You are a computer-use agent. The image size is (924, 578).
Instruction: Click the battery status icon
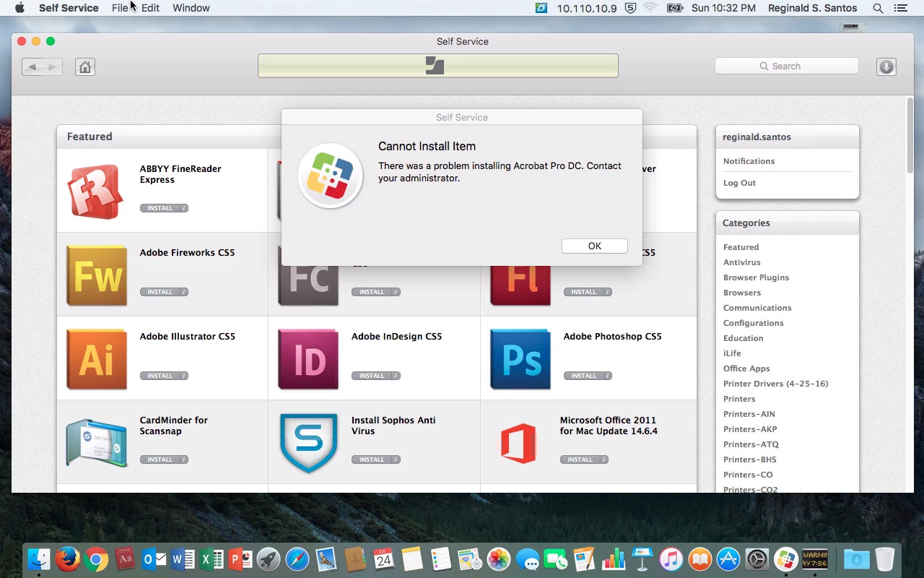point(675,8)
